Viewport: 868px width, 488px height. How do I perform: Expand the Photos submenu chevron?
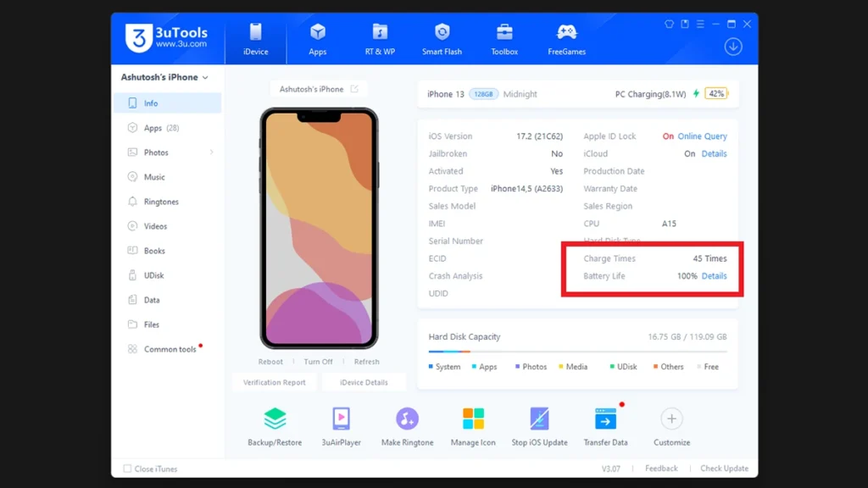[211, 152]
